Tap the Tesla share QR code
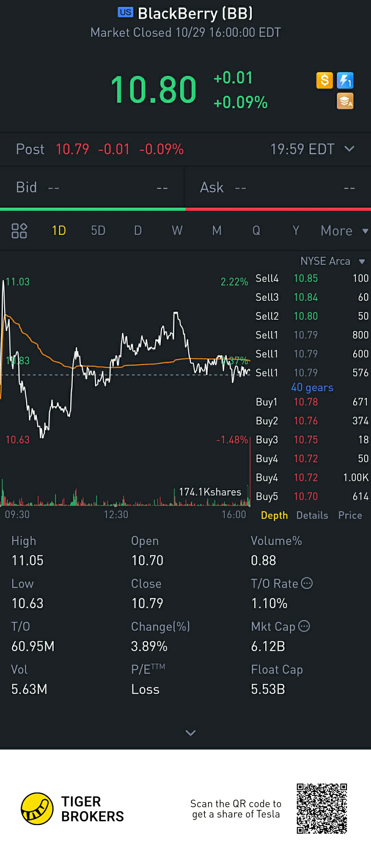This screenshot has width=371, height=868. [x=322, y=809]
